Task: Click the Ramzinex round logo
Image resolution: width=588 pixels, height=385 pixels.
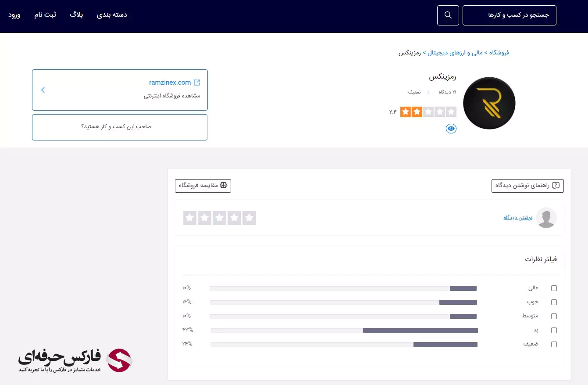Action: [489, 103]
